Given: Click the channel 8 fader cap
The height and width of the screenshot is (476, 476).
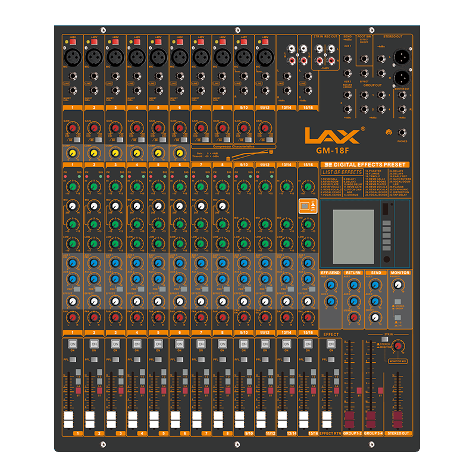Looking at the screenshot, I should pyautogui.click(x=218, y=419).
